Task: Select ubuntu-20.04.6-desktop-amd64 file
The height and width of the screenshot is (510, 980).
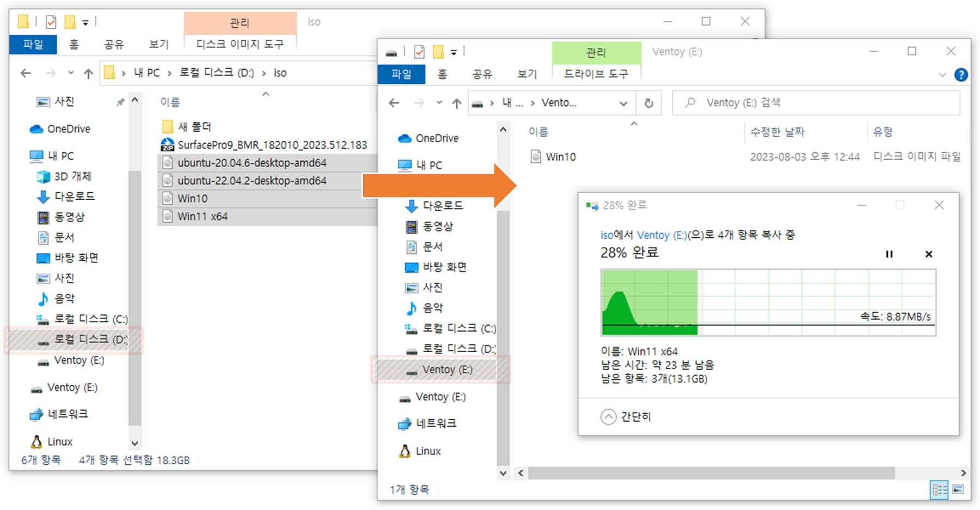Action: click(x=267, y=163)
